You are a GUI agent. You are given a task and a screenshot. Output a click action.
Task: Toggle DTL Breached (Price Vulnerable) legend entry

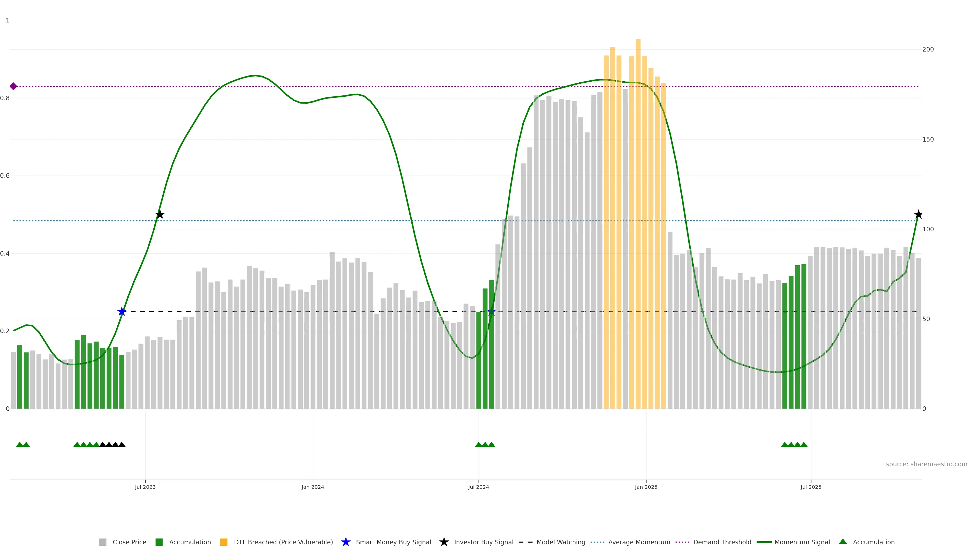click(x=283, y=542)
